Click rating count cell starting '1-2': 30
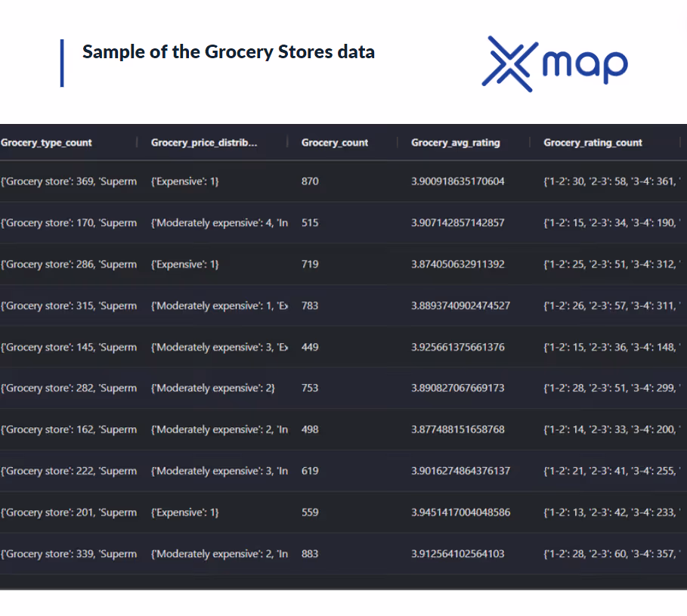Screen dimensions: 687x616 [612, 181]
